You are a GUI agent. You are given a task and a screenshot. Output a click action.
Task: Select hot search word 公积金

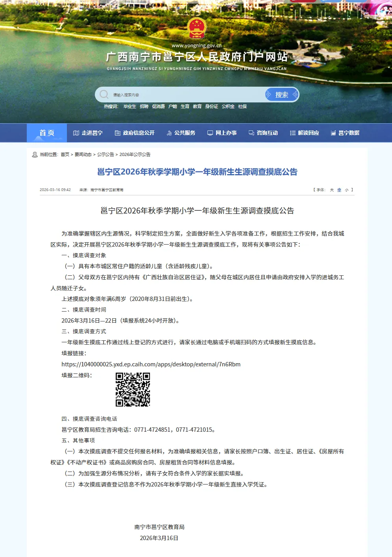point(228,106)
